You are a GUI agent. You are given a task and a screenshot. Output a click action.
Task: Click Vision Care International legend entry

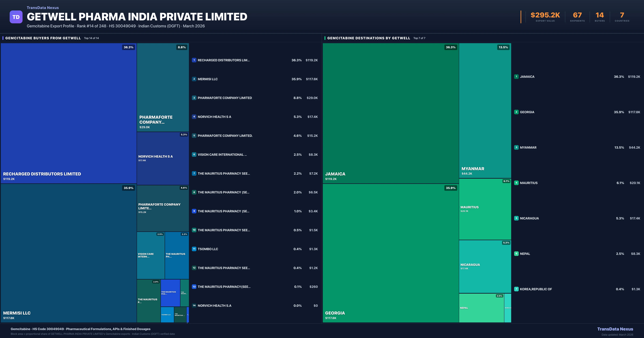222,155
